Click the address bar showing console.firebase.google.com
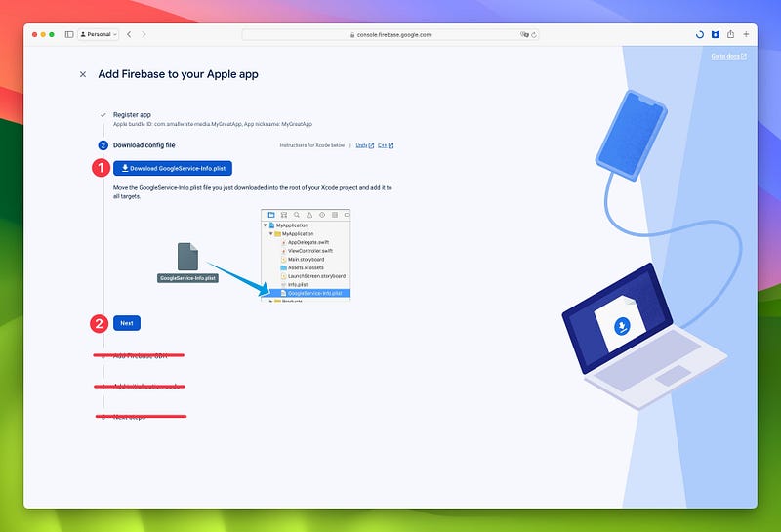The width and height of the screenshot is (781, 532). click(x=390, y=35)
